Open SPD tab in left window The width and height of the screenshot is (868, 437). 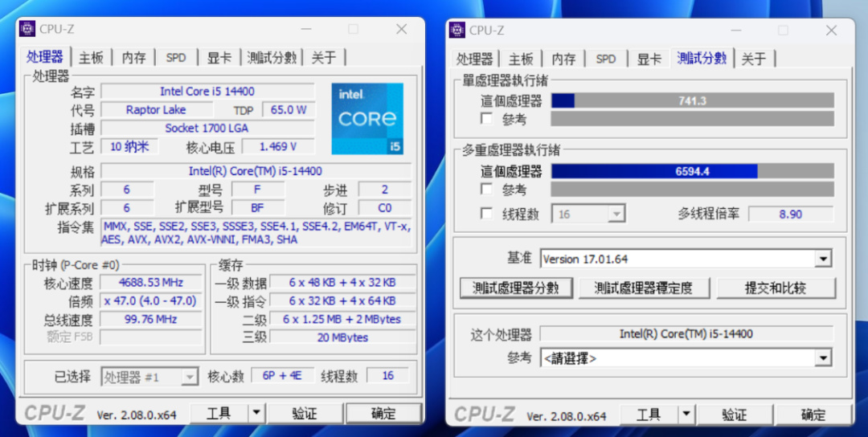coord(176,58)
